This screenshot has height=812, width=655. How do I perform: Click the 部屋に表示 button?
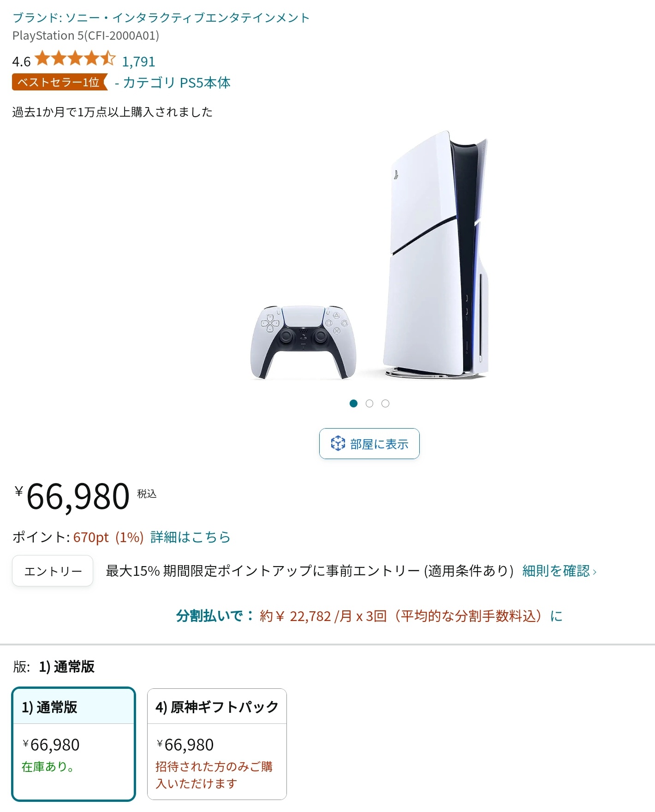point(369,444)
